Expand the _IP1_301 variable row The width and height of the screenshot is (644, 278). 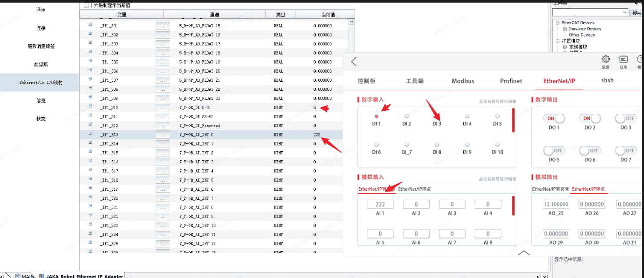click(90, 25)
